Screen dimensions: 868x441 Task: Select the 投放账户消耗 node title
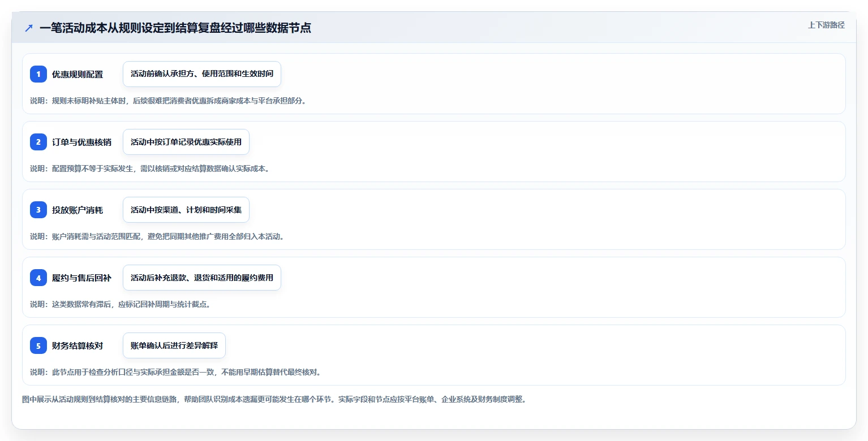tap(78, 210)
